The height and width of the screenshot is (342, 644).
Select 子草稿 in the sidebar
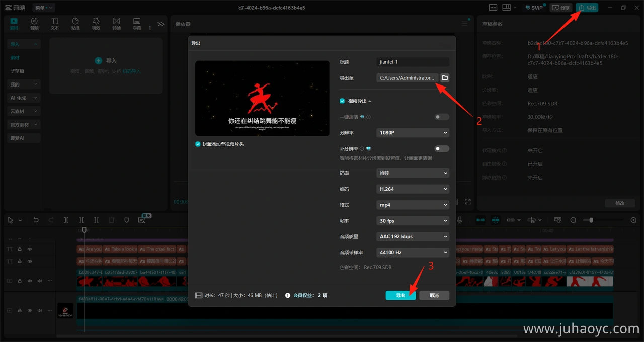point(17,71)
